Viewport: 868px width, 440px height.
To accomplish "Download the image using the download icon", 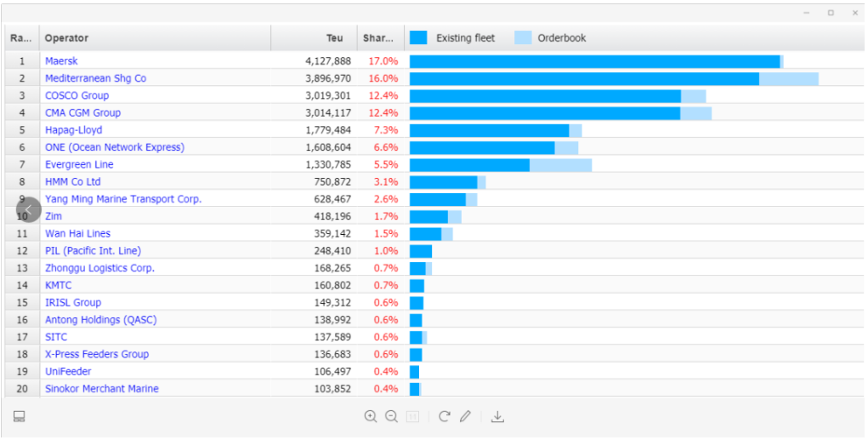I will click(497, 416).
